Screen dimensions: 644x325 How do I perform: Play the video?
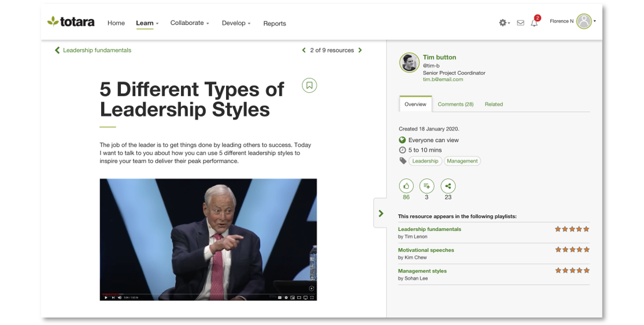tap(106, 297)
